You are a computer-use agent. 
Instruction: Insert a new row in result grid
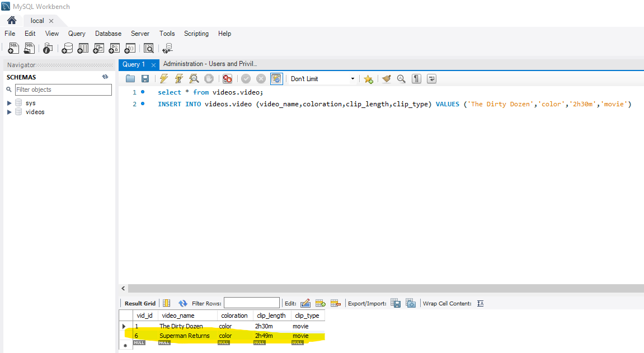coord(321,303)
